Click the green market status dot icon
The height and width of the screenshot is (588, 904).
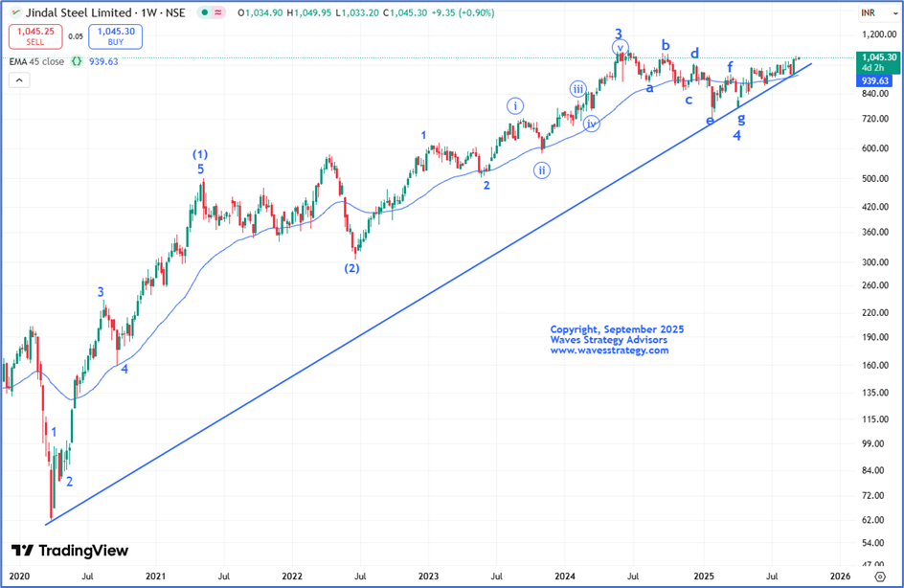point(205,12)
